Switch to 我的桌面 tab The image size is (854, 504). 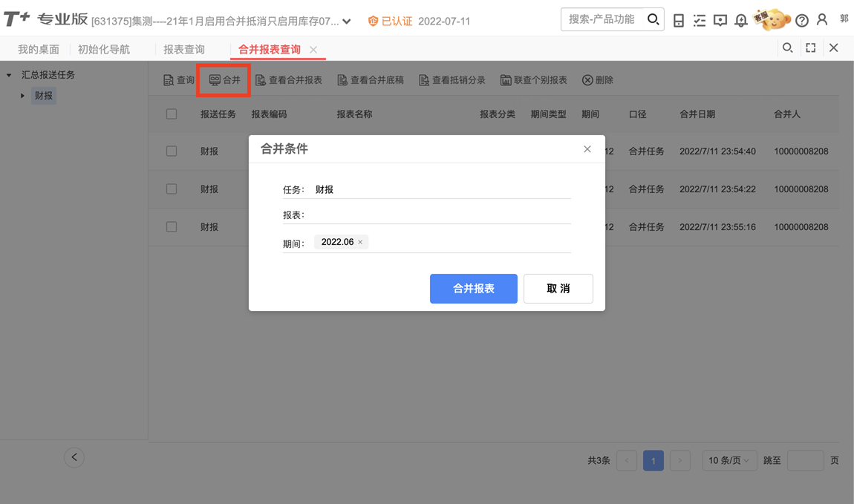[x=38, y=50]
